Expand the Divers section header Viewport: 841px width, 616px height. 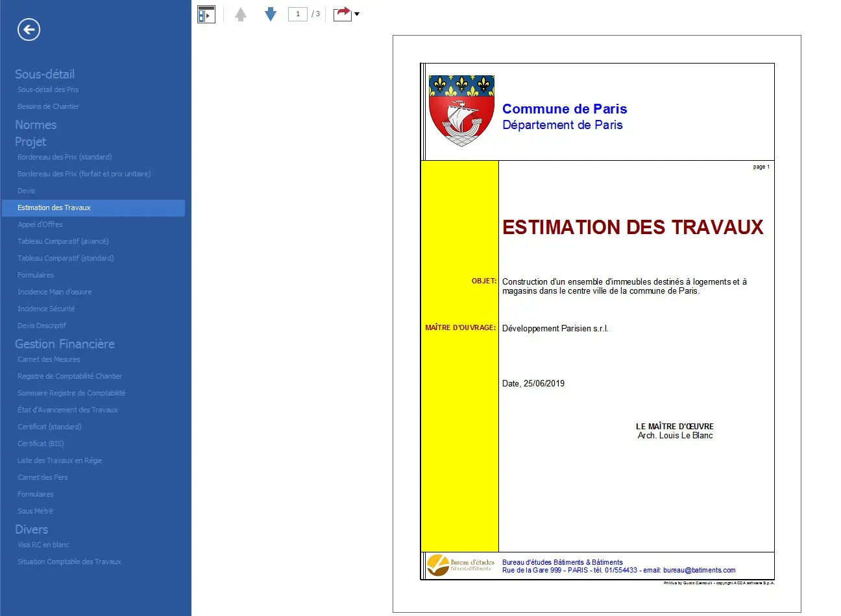[31, 529]
